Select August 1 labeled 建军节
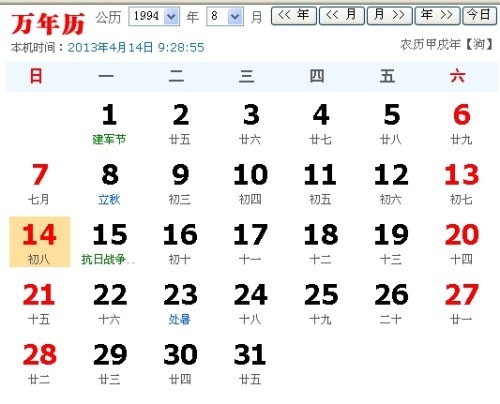This screenshot has height=404, width=500. 109,123
